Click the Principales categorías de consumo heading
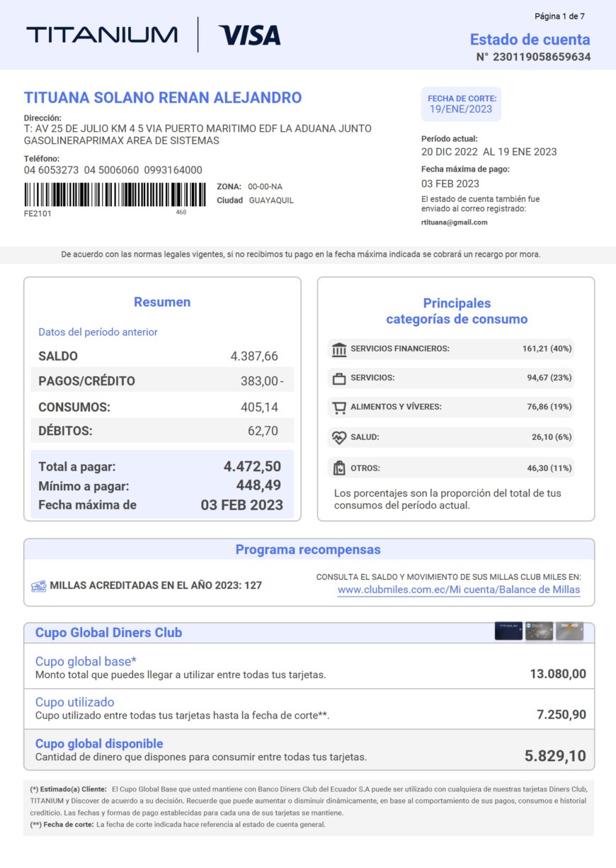This screenshot has height=868, width=616. point(457,311)
